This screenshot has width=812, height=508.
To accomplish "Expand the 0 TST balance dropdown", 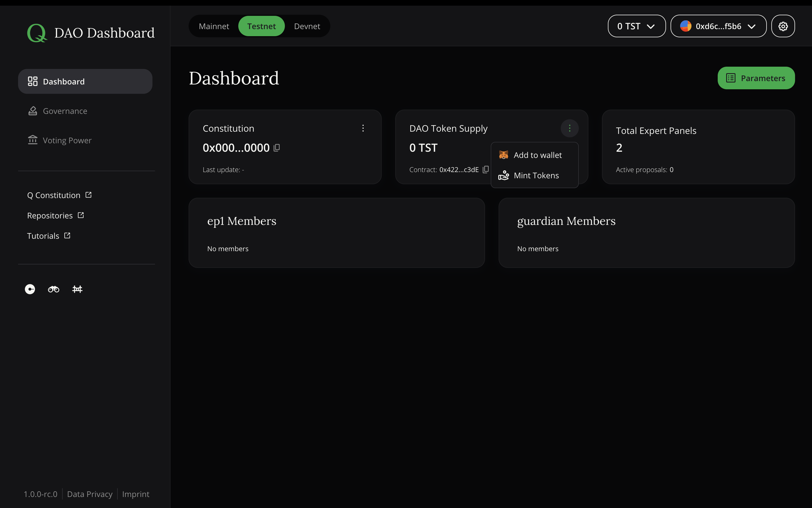I will (636, 26).
